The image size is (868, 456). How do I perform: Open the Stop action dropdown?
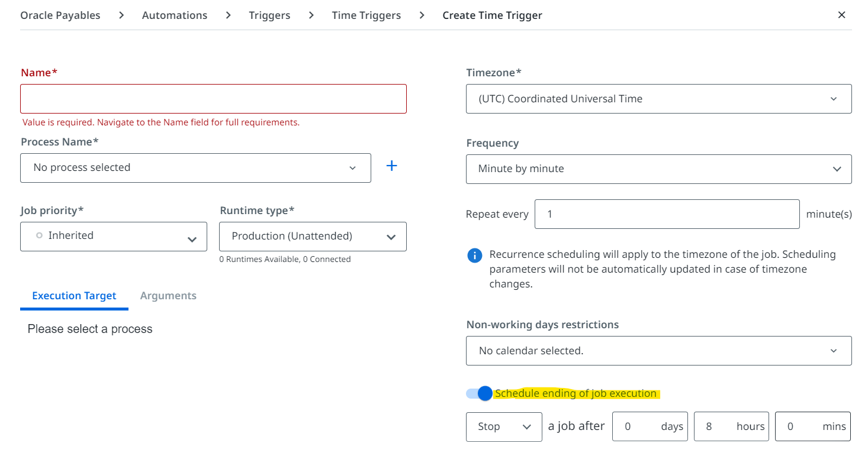pos(504,427)
